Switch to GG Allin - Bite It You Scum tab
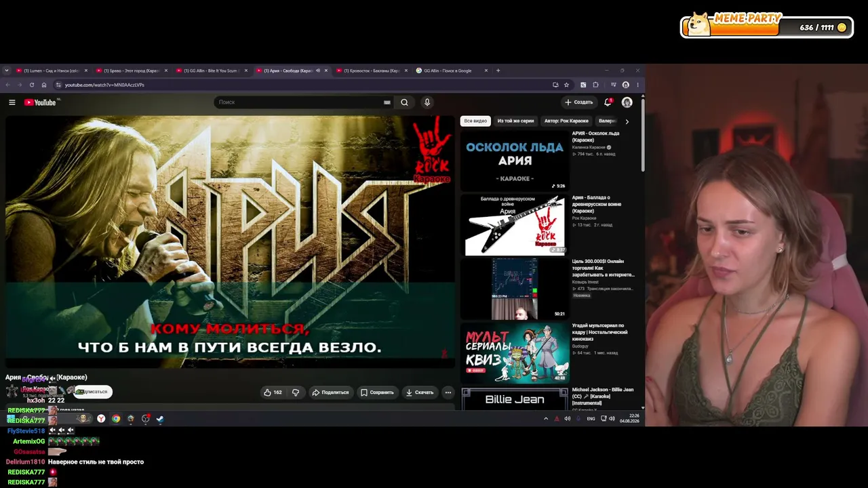Screen dimensions: 868x488 [211, 70]
